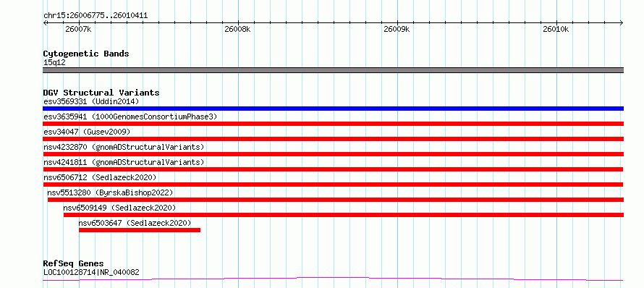Open nsv5513280 (ByrskaBishop2022) label
This screenshot has width=644, height=288.
pos(110,192)
